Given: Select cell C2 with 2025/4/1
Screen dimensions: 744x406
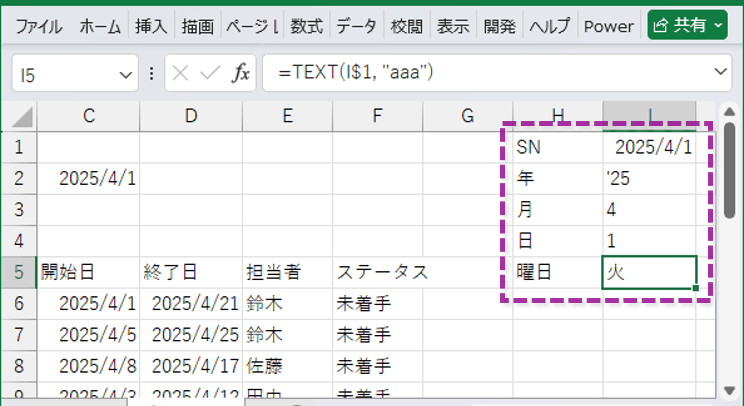Looking at the screenshot, I should 89,178.
